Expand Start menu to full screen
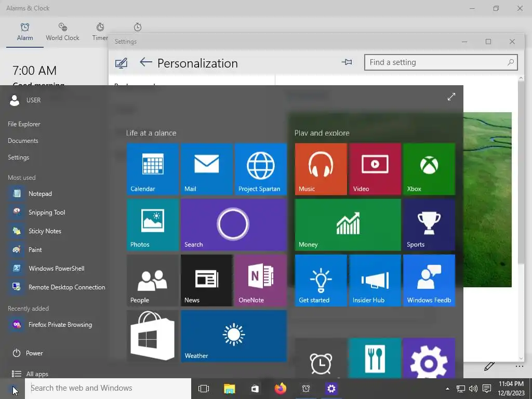The image size is (532, 399). 451,97
